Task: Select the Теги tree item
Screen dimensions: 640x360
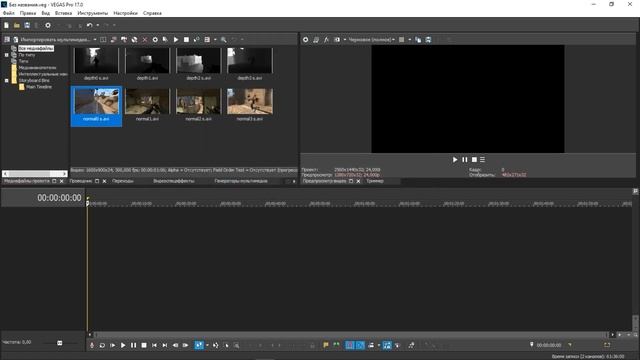Action: pyautogui.click(x=23, y=61)
